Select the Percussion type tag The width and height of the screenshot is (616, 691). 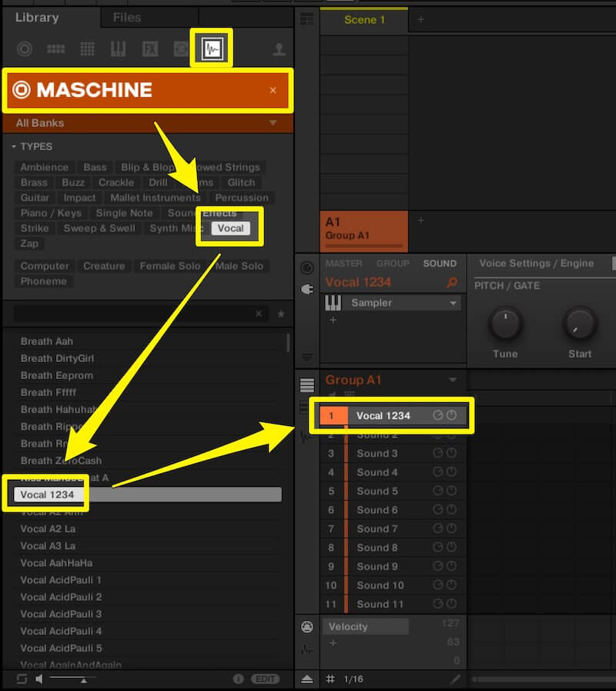[x=242, y=198]
